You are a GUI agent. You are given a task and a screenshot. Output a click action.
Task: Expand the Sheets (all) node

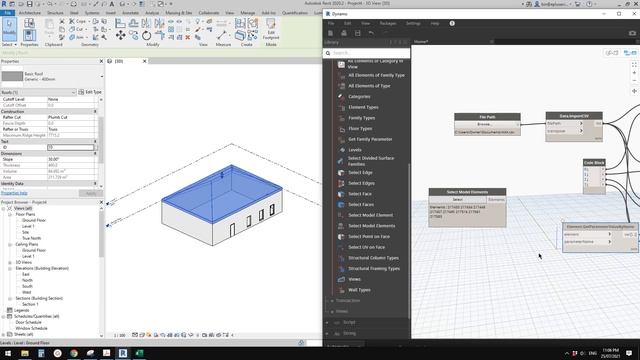(4, 334)
